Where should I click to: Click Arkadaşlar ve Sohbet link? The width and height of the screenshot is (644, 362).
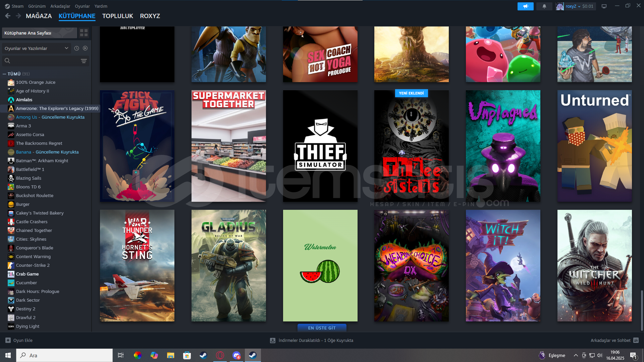coord(610,340)
